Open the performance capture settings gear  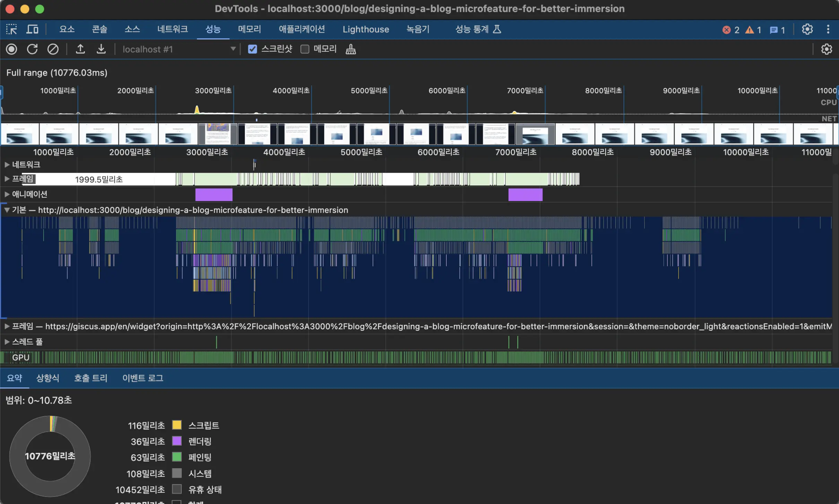pyautogui.click(x=827, y=49)
